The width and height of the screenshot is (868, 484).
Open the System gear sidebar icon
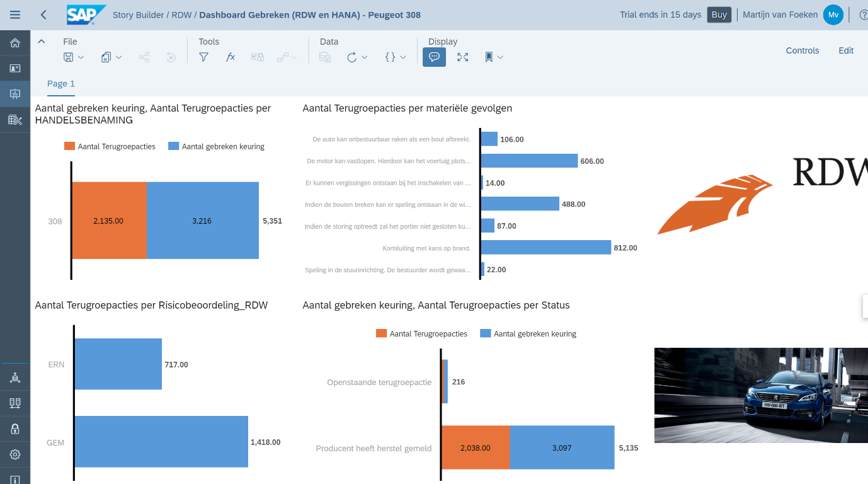(x=15, y=454)
